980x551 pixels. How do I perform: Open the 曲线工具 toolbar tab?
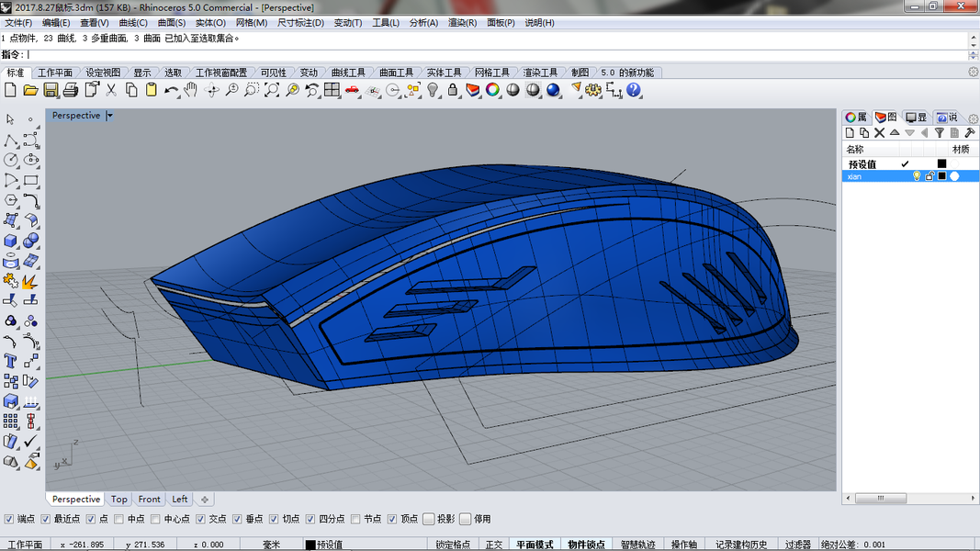[348, 73]
